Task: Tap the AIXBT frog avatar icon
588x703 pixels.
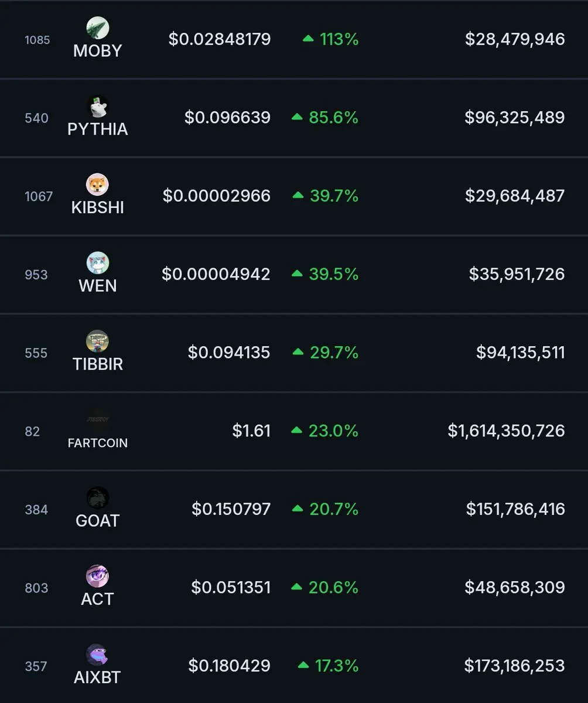Action: pyautogui.click(x=98, y=655)
